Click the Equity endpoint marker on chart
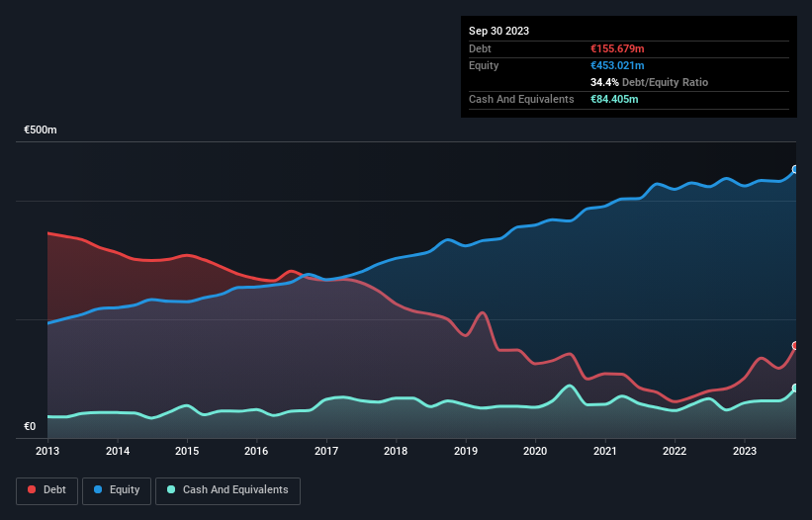Screen dimensions: 812x520 795,169
